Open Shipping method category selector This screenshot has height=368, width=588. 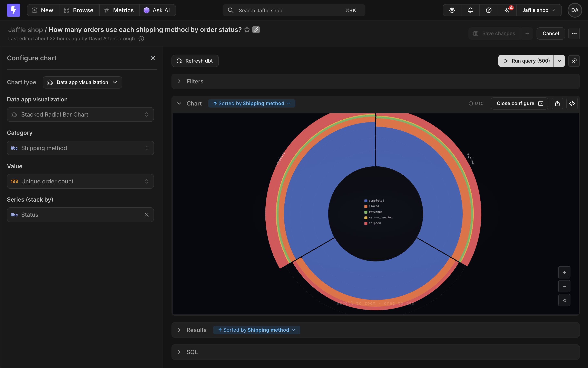point(80,148)
